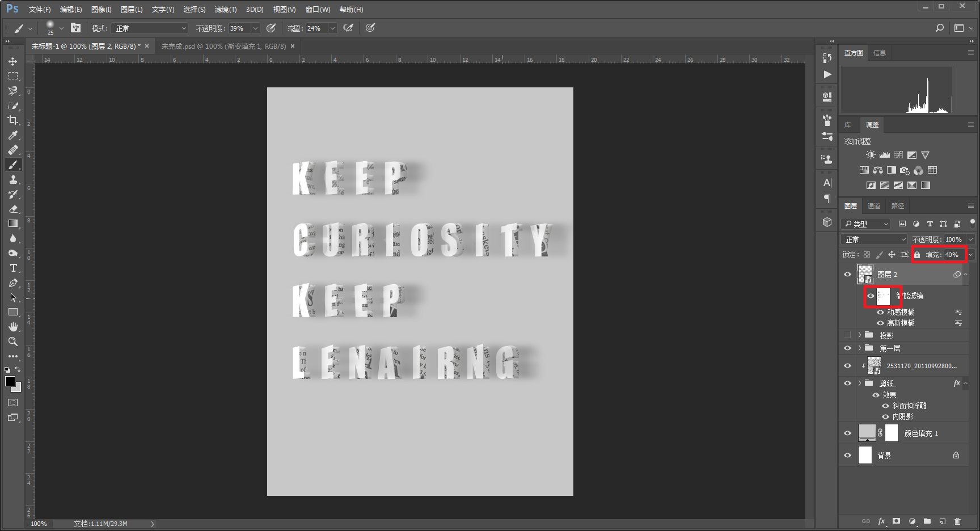Hide the 颜色填充 1 layer
Image resolution: width=980 pixels, height=531 pixels.
847,433
